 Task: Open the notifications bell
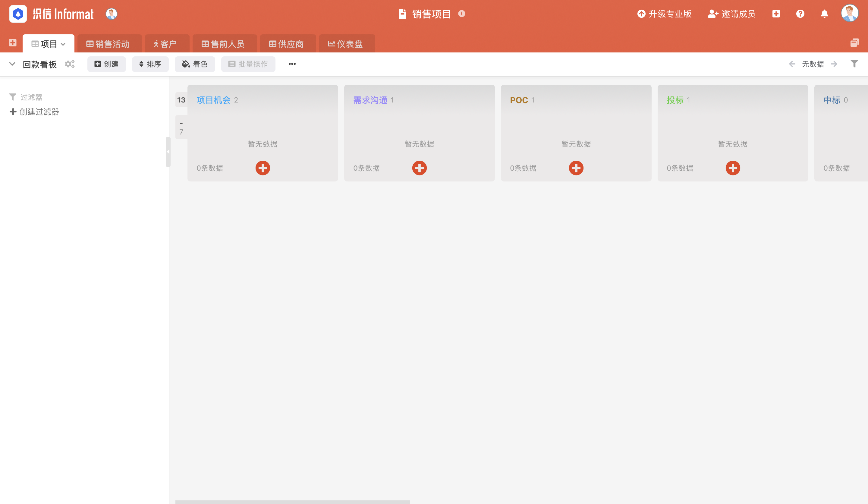point(824,14)
